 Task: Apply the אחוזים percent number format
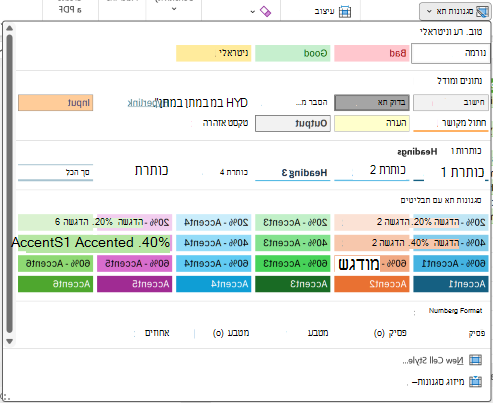(157, 333)
